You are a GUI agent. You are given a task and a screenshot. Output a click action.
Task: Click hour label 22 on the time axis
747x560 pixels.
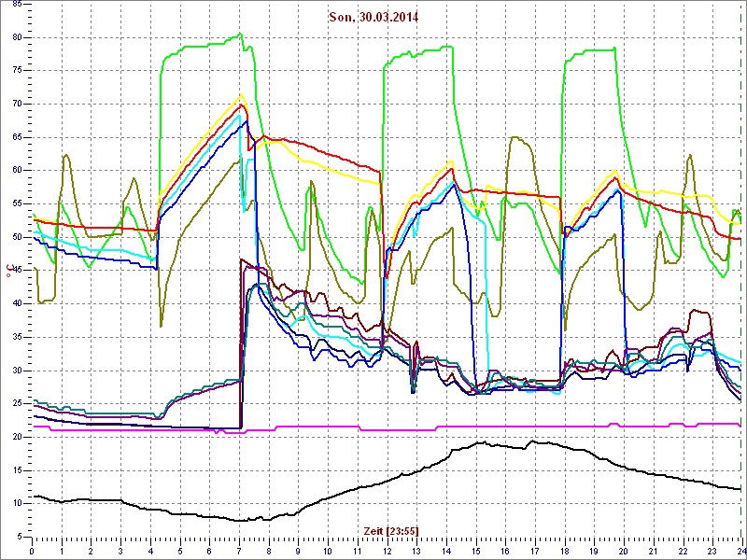point(682,552)
